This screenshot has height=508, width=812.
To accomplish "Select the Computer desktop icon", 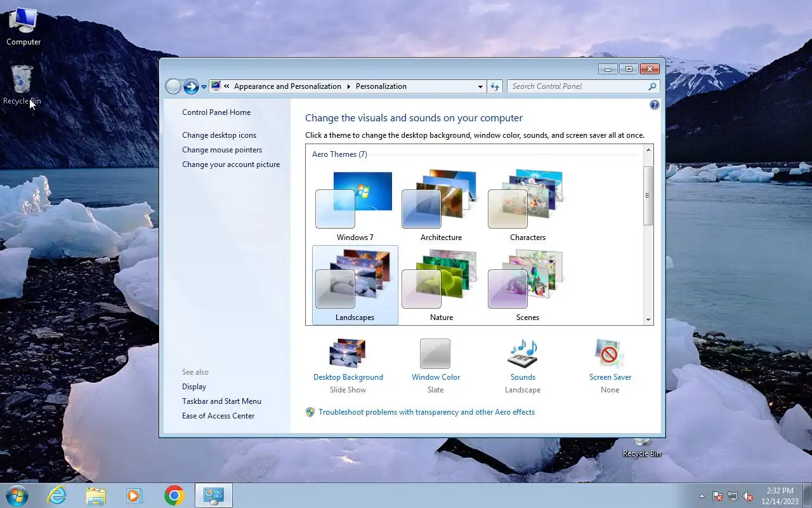I will click(23, 27).
